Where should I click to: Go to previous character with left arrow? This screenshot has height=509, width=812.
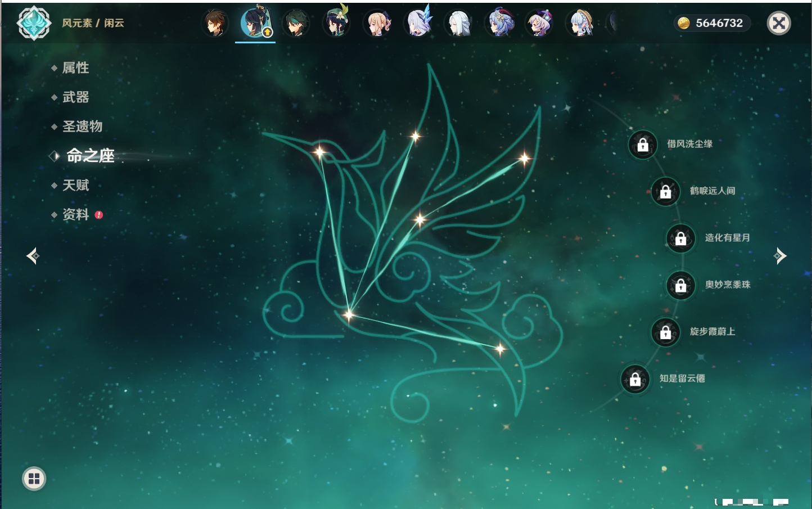pyautogui.click(x=33, y=256)
